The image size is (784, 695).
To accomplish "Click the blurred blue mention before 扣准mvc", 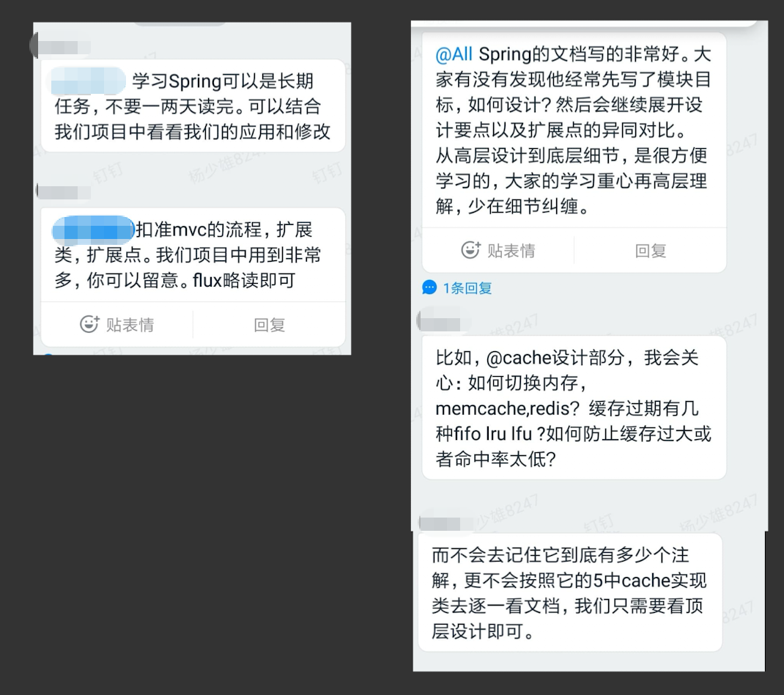I will point(93,230).
